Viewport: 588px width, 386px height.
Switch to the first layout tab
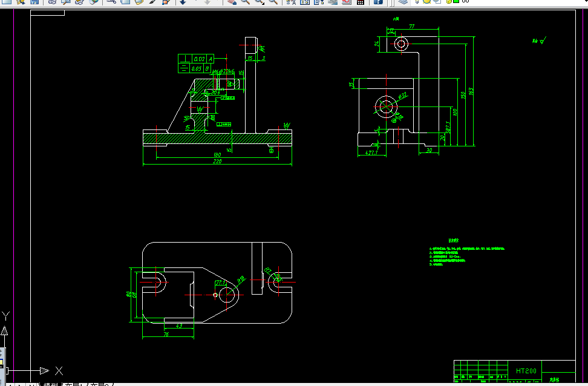tap(74, 384)
